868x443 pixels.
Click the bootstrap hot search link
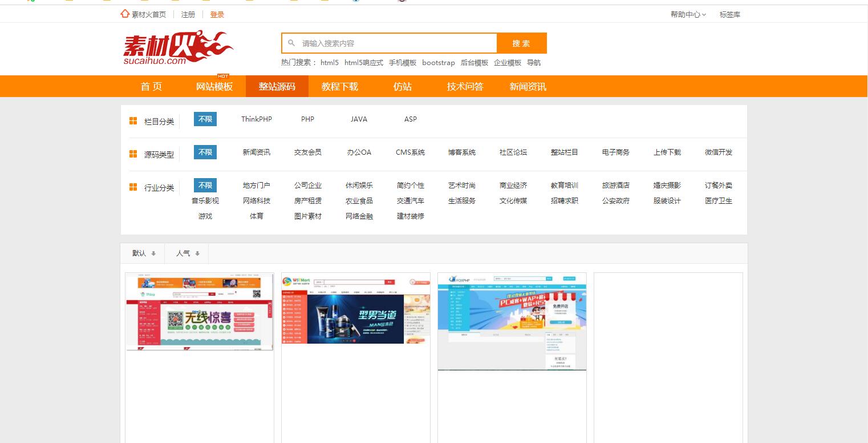click(x=439, y=63)
